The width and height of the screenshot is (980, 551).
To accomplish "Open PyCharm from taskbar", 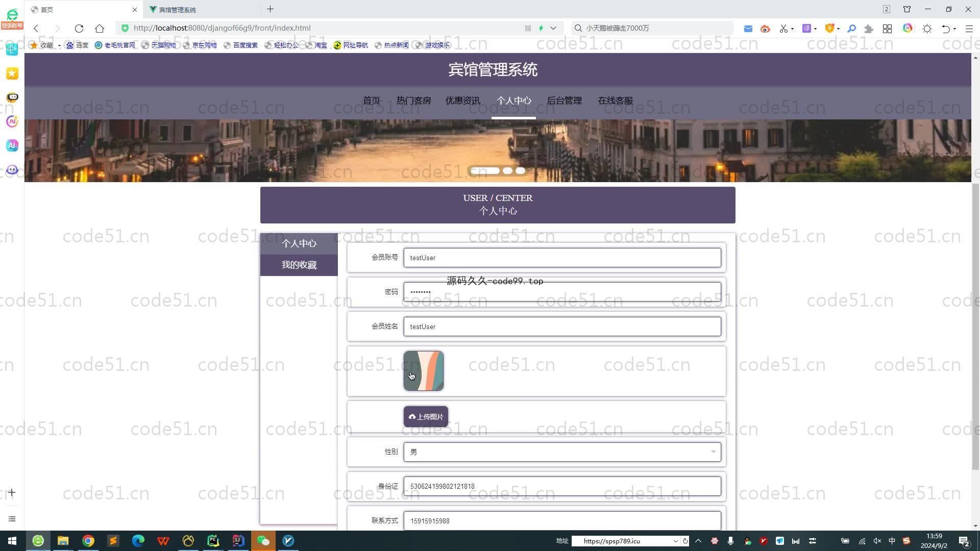I will (x=213, y=541).
